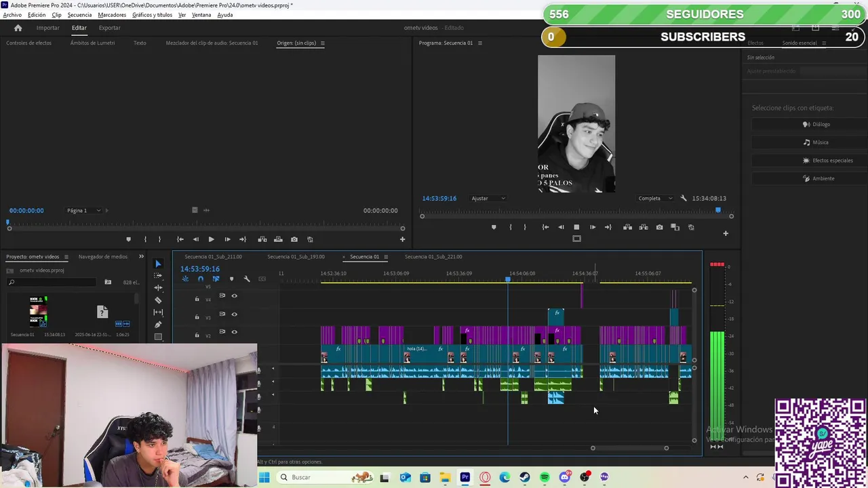The width and height of the screenshot is (868, 488).
Task: Toggle eye visibility for track V3
Action: [234, 314]
